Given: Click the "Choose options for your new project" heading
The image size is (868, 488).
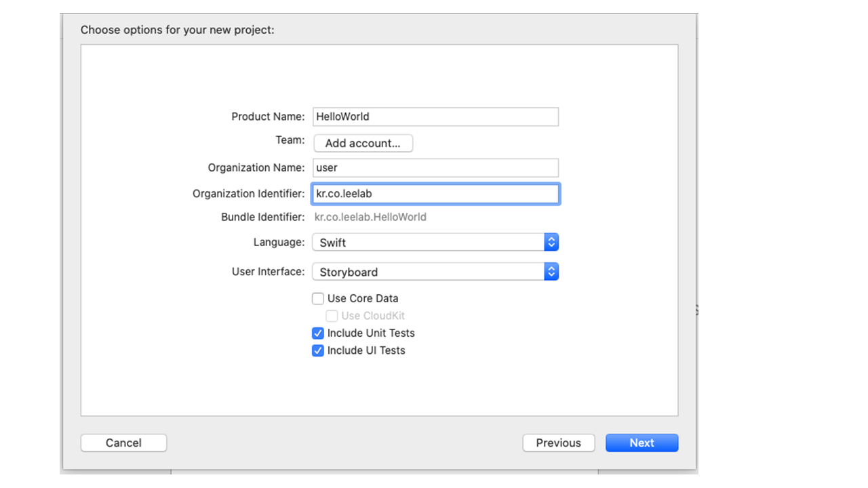Looking at the screenshot, I should 178,30.
